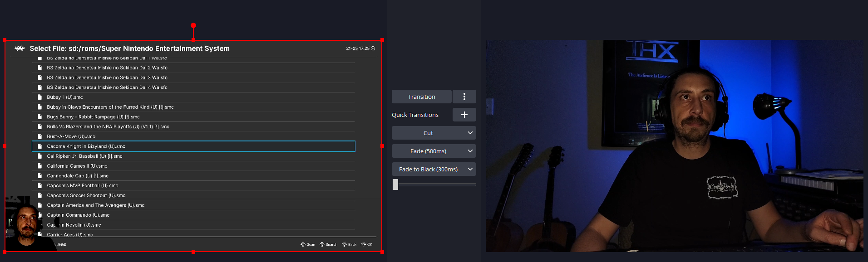This screenshot has height=262, width=868.
Task: Click the transition T-bar slider handle
Action: coord(395,184)
